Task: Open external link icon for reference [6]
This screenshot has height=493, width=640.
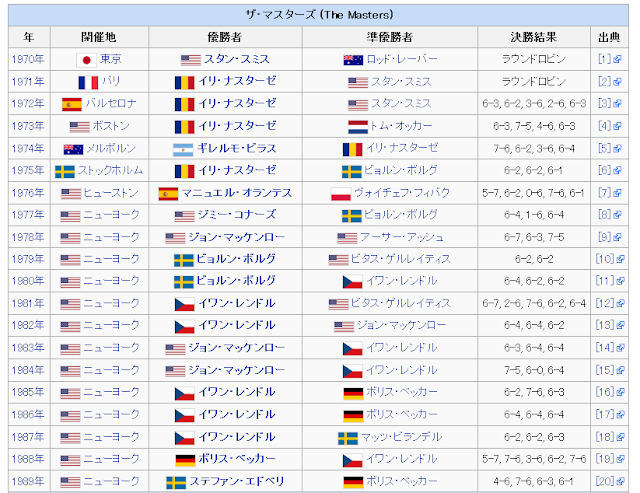Action: [617, 171]
